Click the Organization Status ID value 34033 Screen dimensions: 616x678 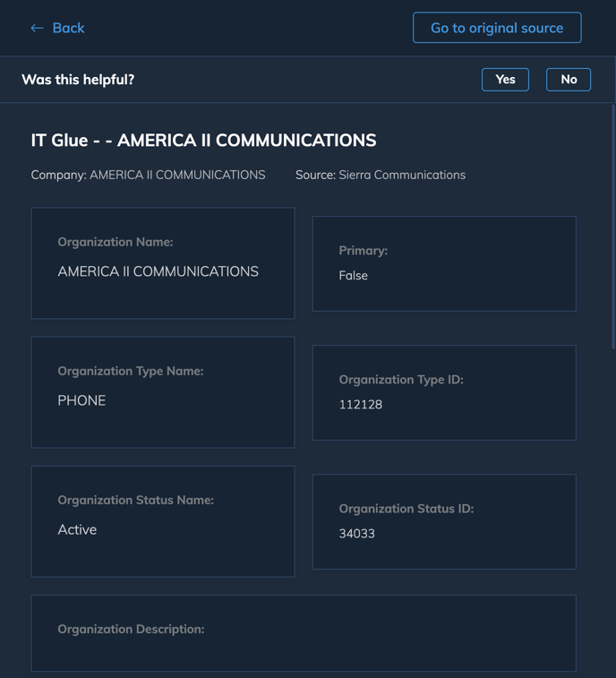356,534
